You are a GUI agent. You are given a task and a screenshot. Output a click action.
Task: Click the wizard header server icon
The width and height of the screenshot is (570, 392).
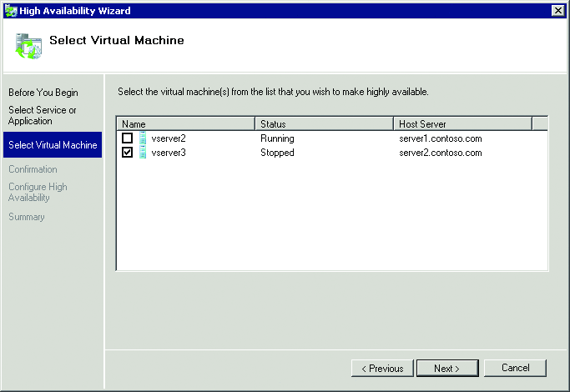coord(28,46)
